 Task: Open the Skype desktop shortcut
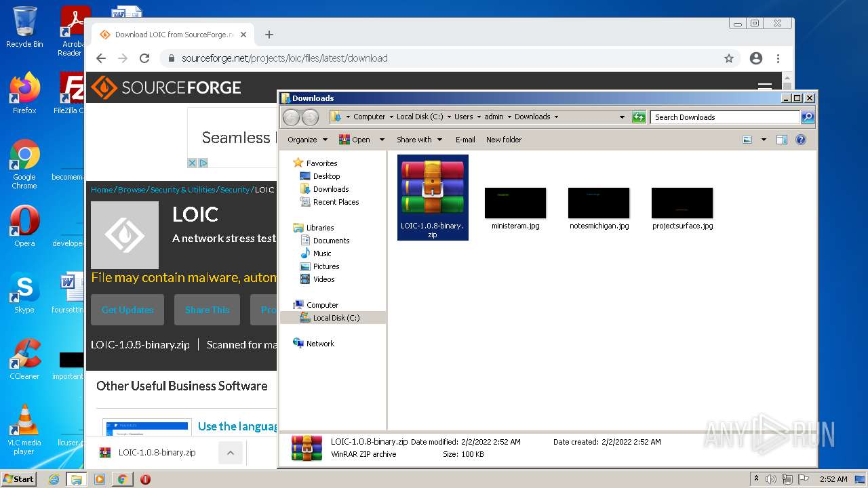(24, 293)
